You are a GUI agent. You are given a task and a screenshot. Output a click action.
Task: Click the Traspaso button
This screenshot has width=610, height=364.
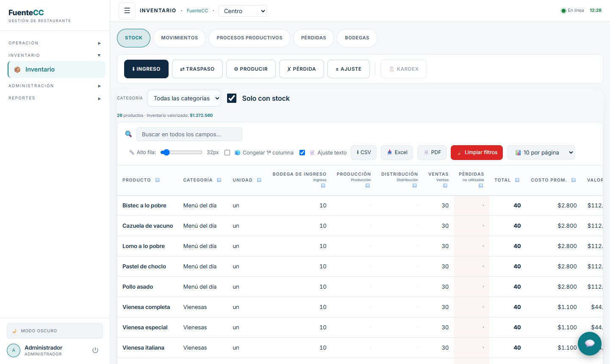(197, 69)
